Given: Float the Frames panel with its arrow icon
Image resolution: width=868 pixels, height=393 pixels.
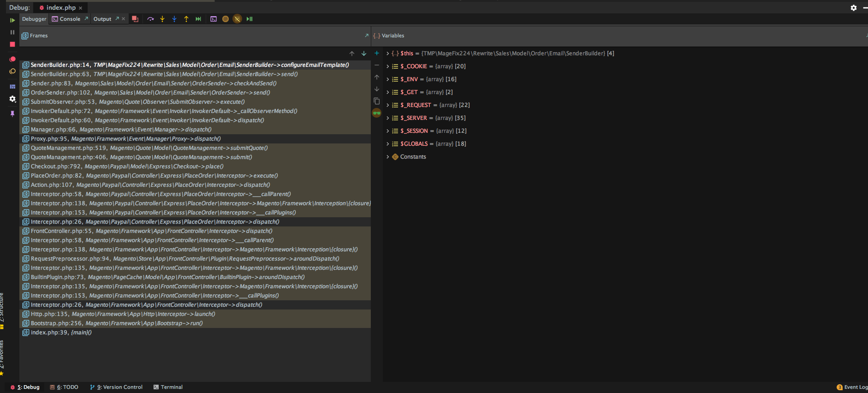Looking at the screenshot, I should click(367, 36).
